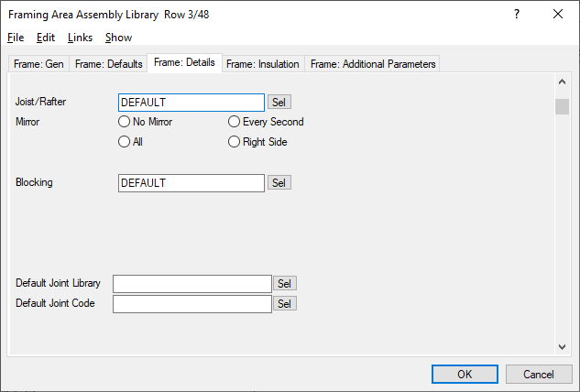This screenshot has height=392, width=580.
Task: Open Frame: Additional Parameters tab
Action: pos(373,64)
